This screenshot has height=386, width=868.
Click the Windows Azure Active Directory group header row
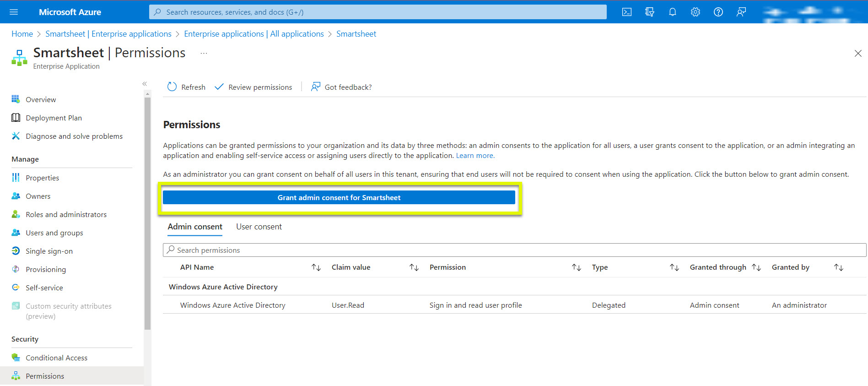[514, 287]
